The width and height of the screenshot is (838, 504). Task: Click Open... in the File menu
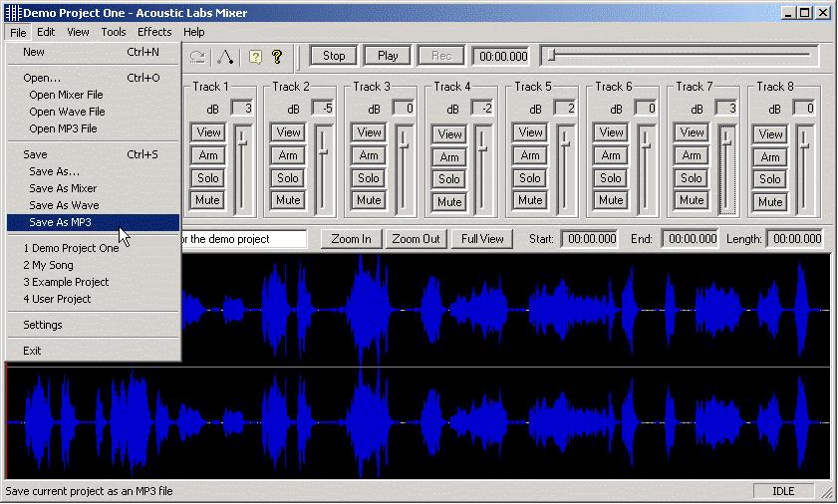(x=93, y=78)
